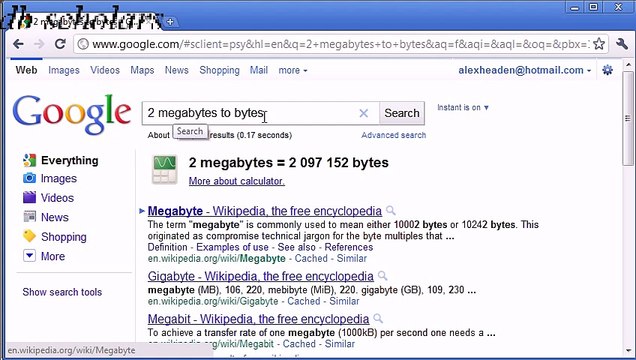This screenshot has width=636, height=360.
Task: Open Megabit - Wikipedia result link
Action: pyautogui.click(x=258, y=319)
